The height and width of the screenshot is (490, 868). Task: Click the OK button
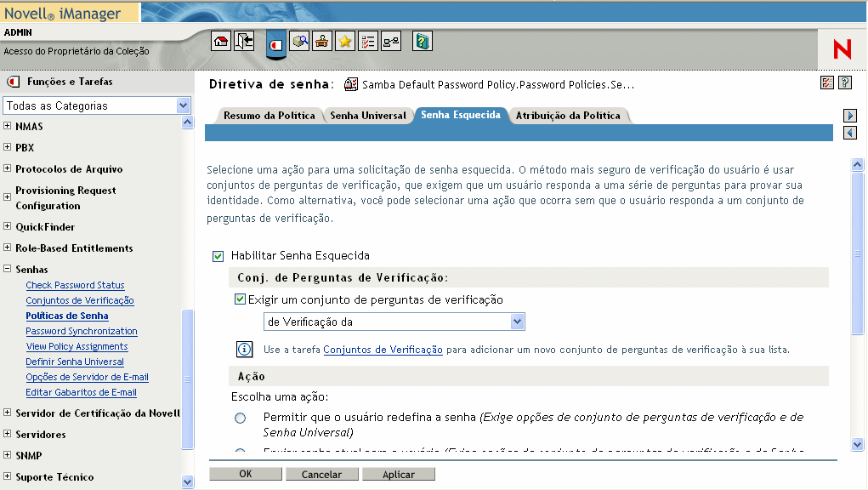[x=245, y=474]
